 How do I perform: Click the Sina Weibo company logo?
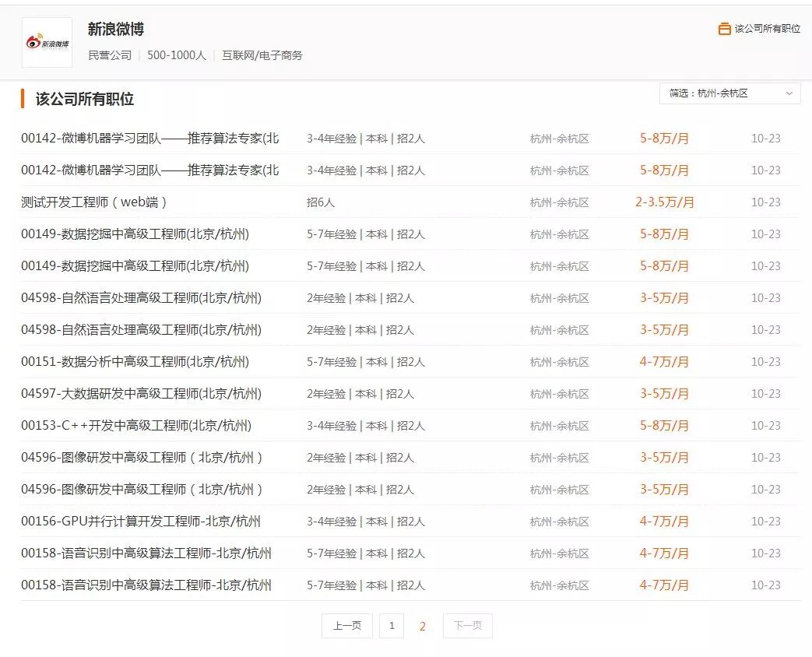47,43
